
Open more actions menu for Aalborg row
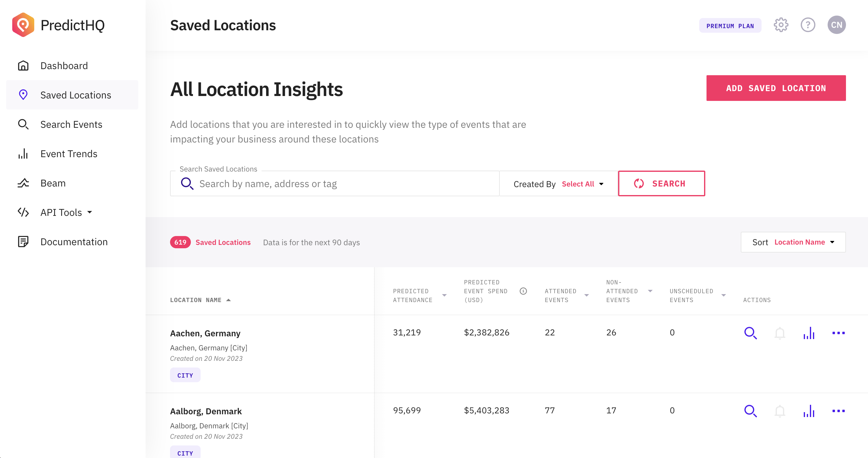click(838, 411)
